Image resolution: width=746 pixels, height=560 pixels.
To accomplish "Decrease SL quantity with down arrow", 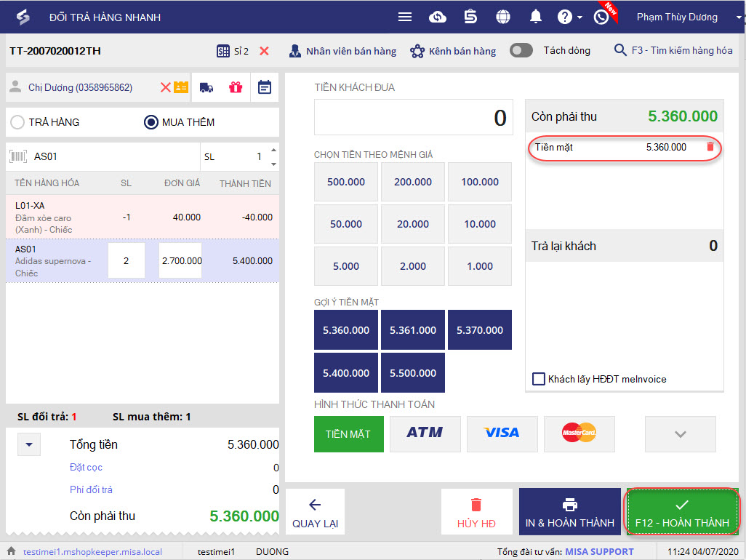I will coord(273,164).
